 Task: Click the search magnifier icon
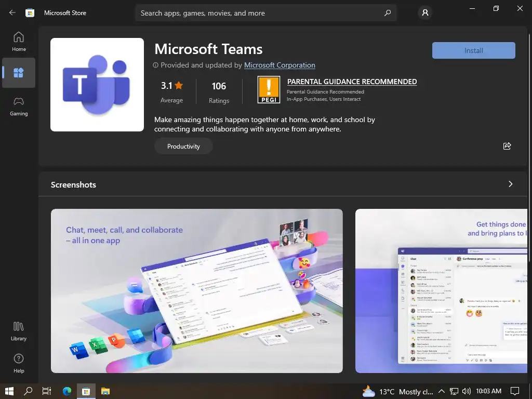(x=388, y=13)
